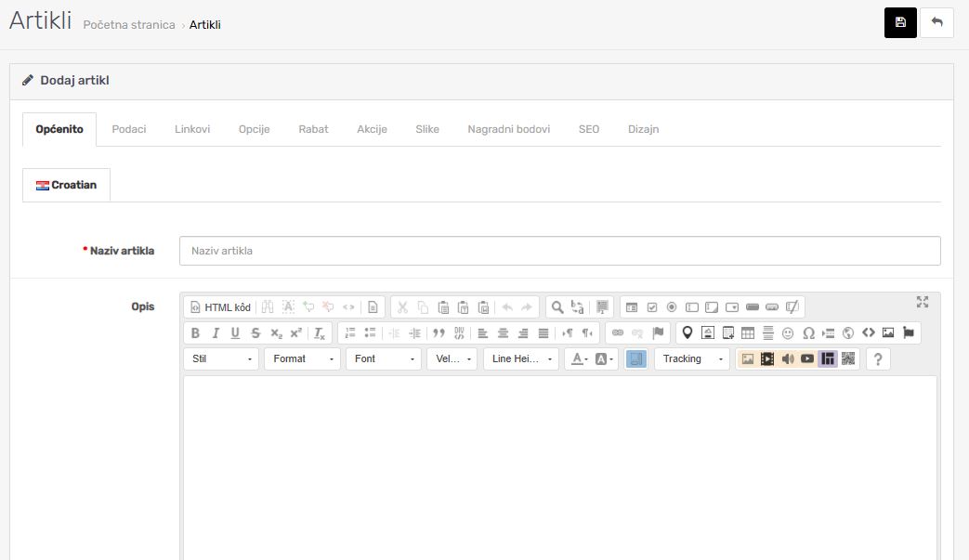Image resolution: width=969 pixels, height=560 pixels.
Task: Apply superscript formatting
Action: [296, 332]
